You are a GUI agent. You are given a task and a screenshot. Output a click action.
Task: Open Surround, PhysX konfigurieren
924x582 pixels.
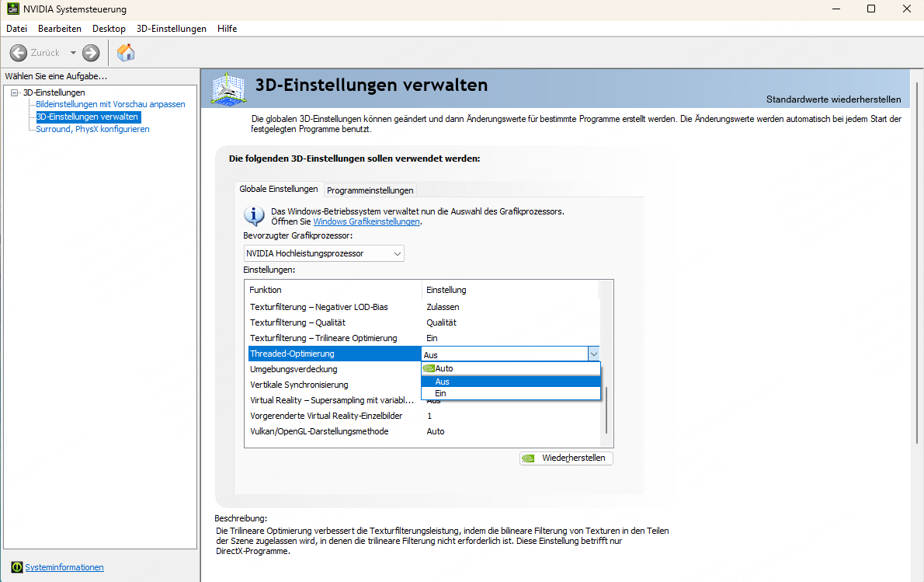pyautogui.click(x=92, y=129)
